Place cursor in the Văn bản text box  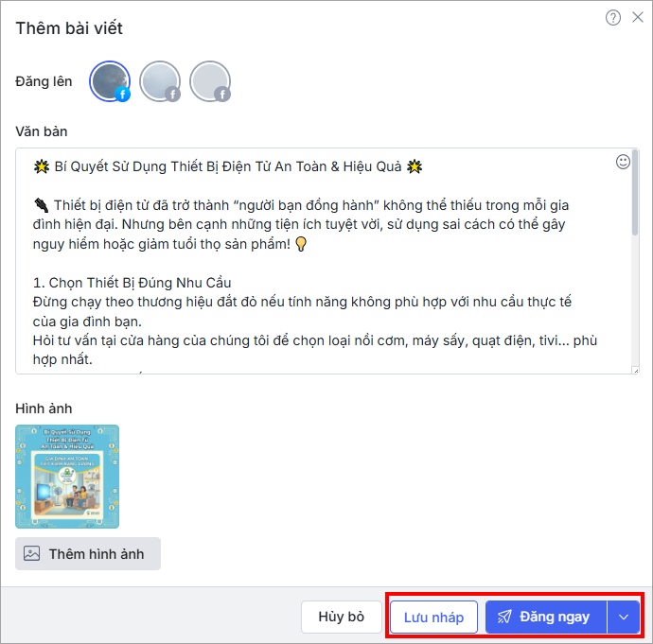point(323,261)
